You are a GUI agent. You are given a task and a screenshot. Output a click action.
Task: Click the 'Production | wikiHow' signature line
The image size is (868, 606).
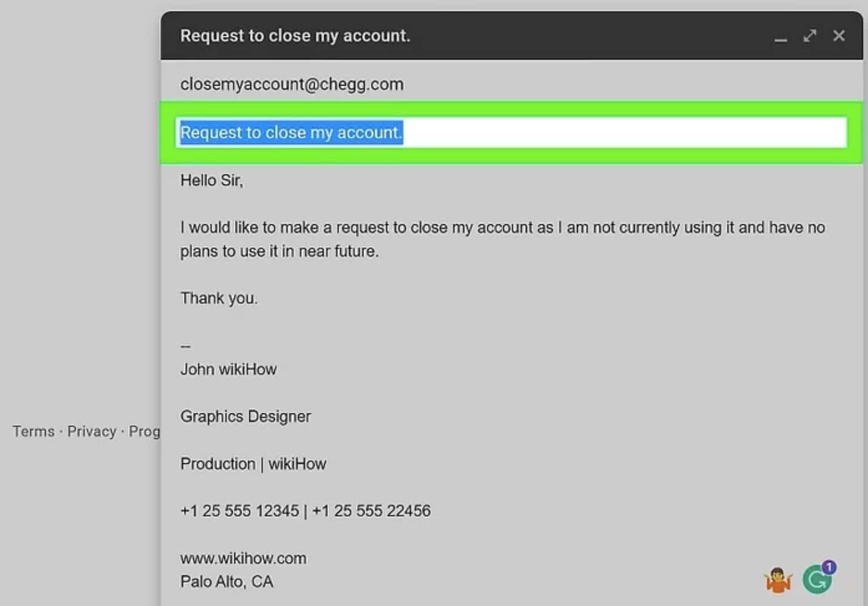253,464
